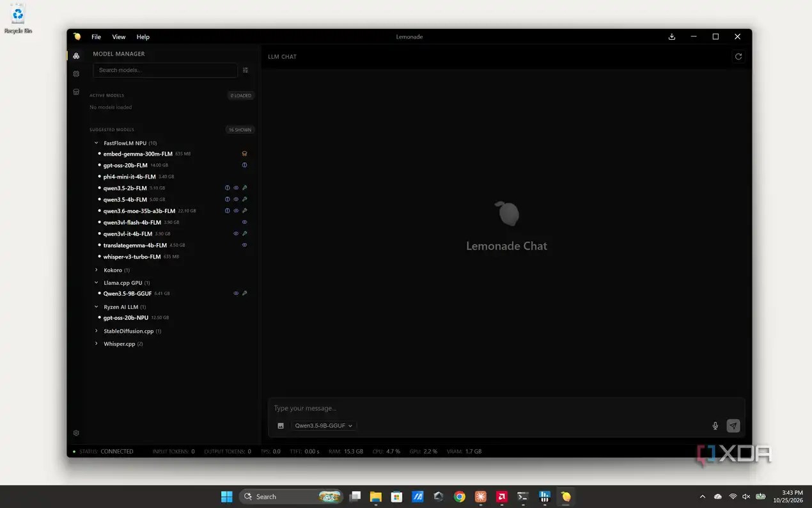Click reasoning icon on qwen3.6-moe-35b-a3b-FLM row

pyautogui.click(x=227, y=211)
